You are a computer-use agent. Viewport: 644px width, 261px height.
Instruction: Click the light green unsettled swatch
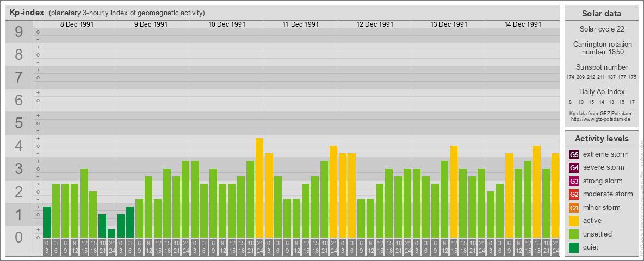(x=574, y=234)
